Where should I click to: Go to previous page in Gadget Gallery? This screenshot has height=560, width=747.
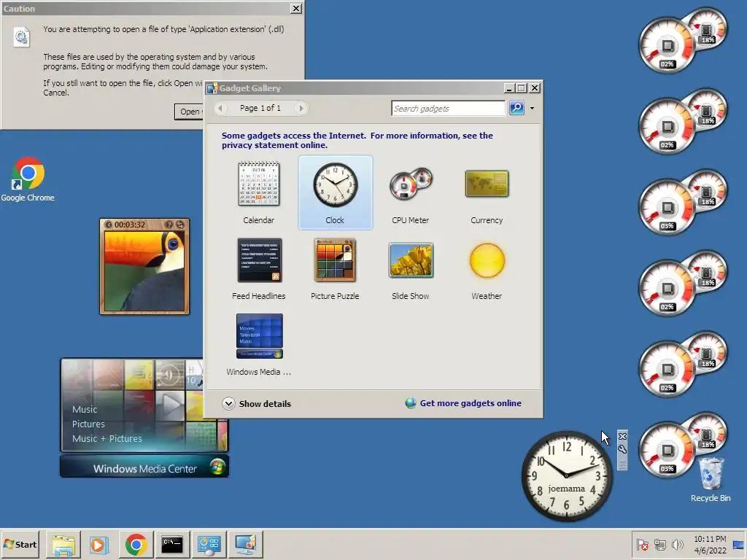220,108
